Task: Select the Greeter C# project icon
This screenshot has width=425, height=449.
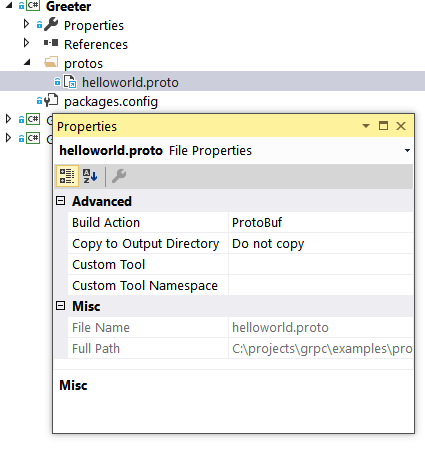Action: pyautogui.click(x=33, y=6)
